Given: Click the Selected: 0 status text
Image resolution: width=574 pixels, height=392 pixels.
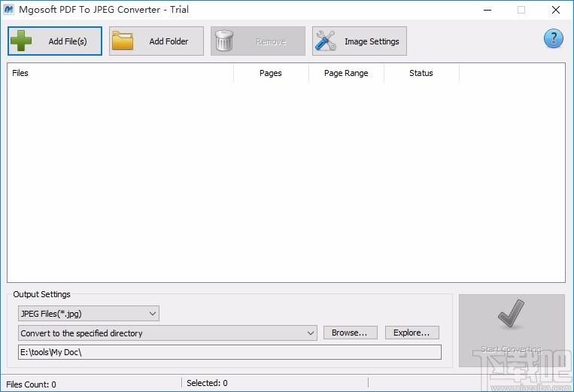Looking at the screenshot, I should 207,383.
